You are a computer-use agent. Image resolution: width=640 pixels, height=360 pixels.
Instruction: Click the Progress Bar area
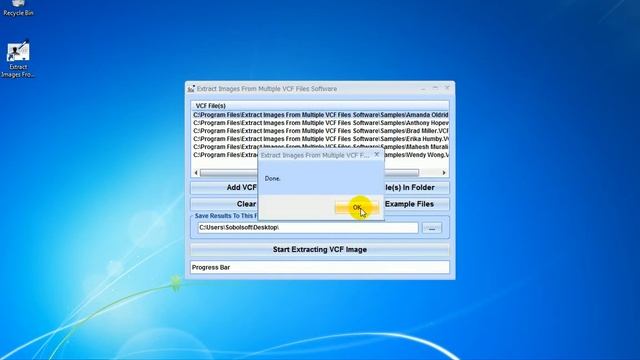(320, 267)
